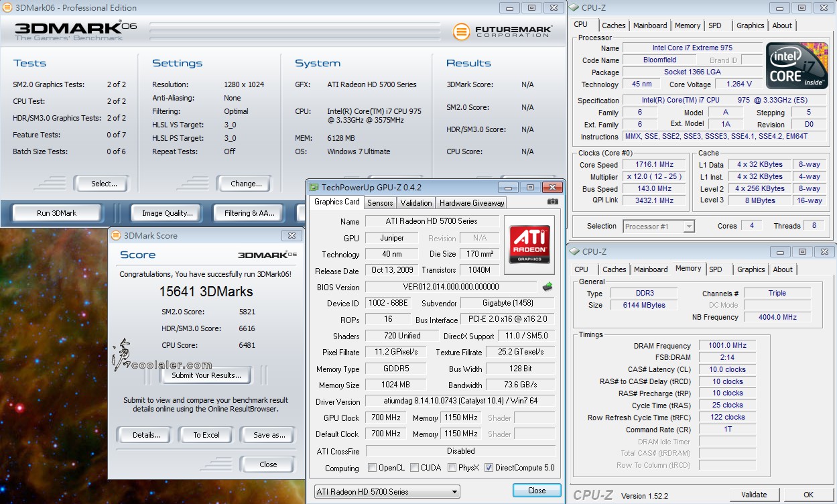837x504 pixels.
Task: Open Graphics tab in upper CPU-Z window
Action: click(750, 25)
